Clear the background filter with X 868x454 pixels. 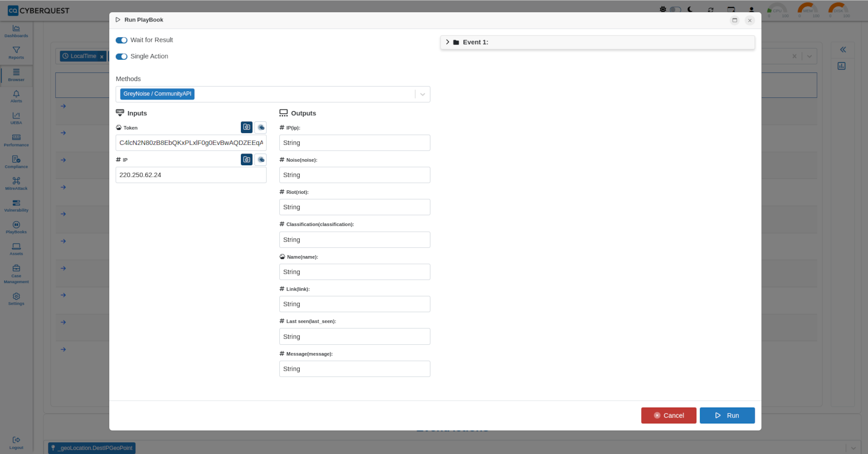(794, 56)
